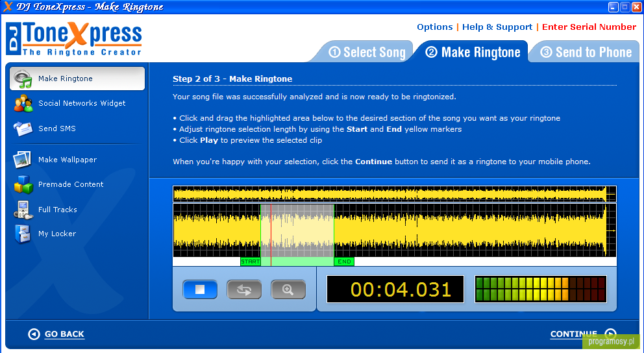
Task: Click the CONTINUE link text
Action: (x=574, y=334)
